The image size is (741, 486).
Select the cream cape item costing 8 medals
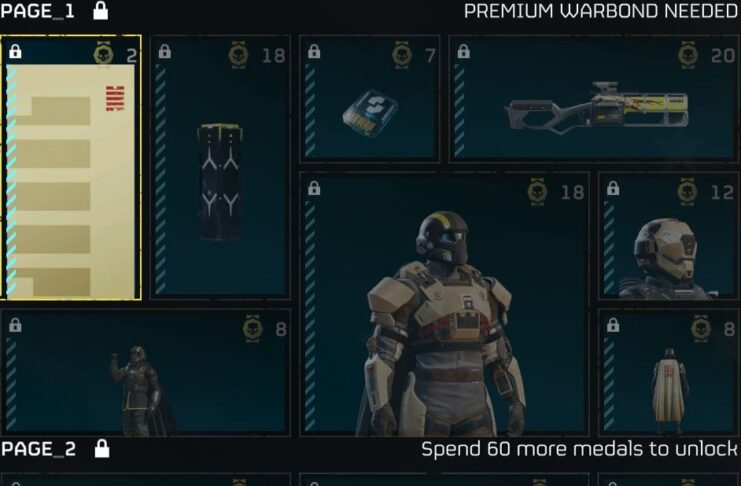click(x=668, y=373)
